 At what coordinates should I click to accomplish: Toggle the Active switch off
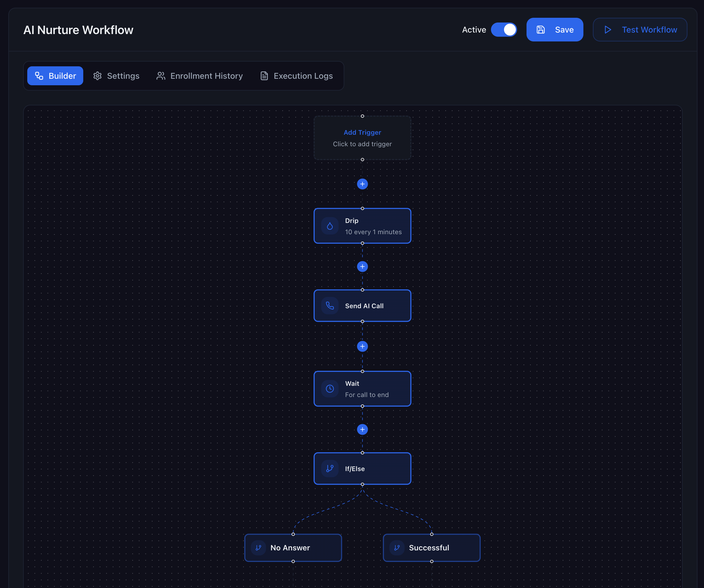pyautogui.click(x=504, y=30)
